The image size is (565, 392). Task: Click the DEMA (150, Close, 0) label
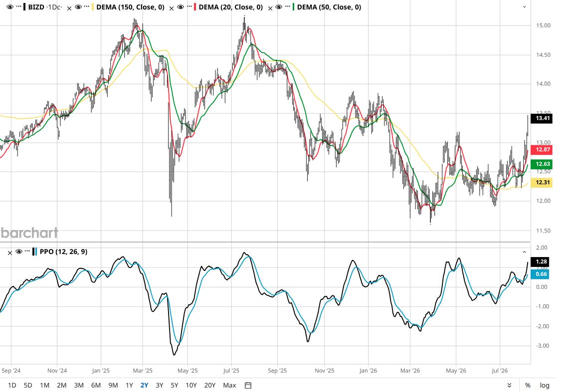pyautogui.click(x=131, y=7)
